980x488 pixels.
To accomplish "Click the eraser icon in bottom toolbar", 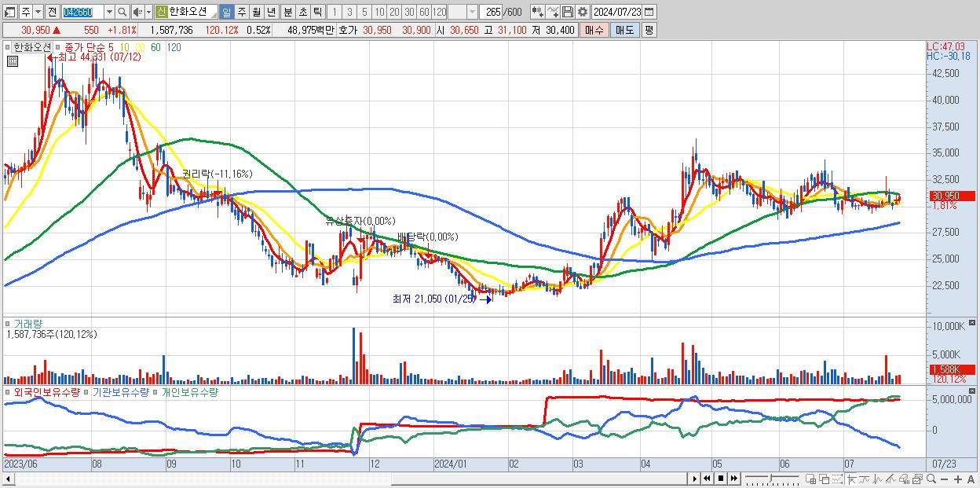I will click(x=905, y=479).
